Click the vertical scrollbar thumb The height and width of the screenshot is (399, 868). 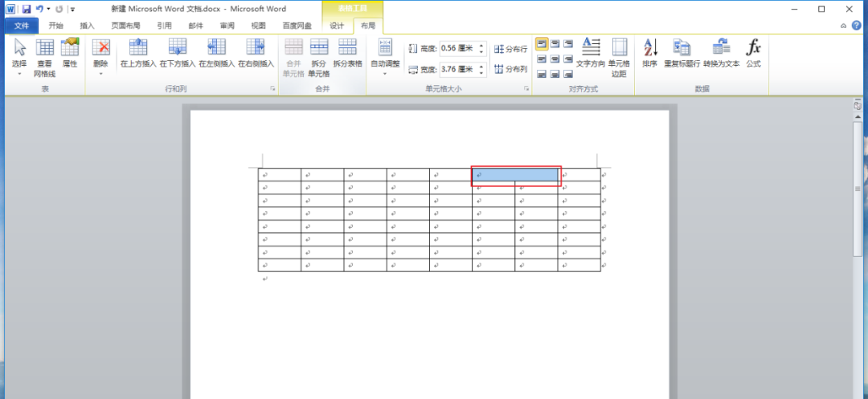tap(858, 188)
